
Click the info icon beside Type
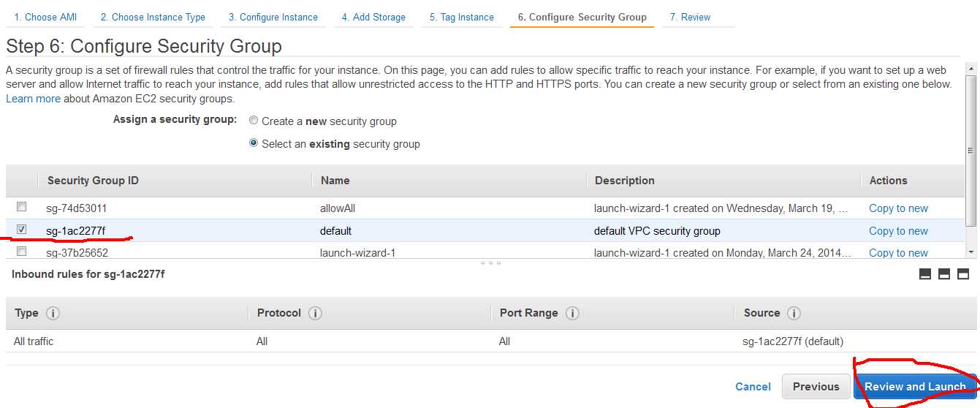53,313
